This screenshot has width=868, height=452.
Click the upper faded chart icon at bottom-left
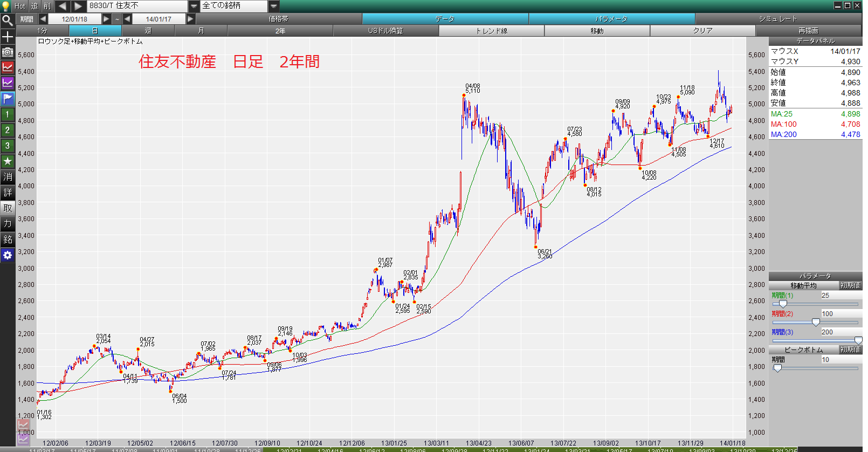23,425
